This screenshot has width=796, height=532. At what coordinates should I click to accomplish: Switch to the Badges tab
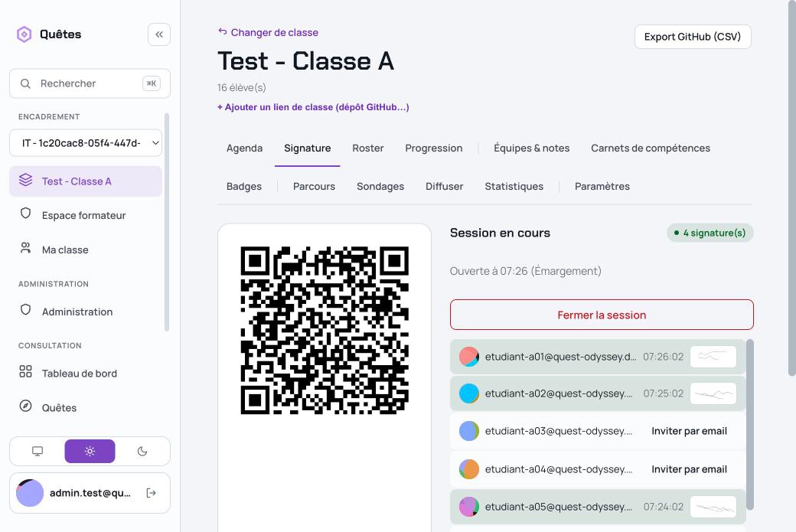[244, 186]
